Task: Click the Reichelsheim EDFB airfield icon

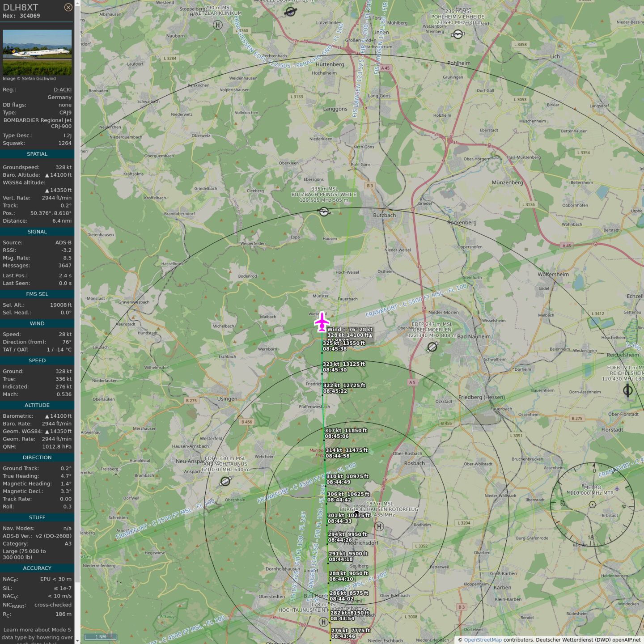Action: 627,390
